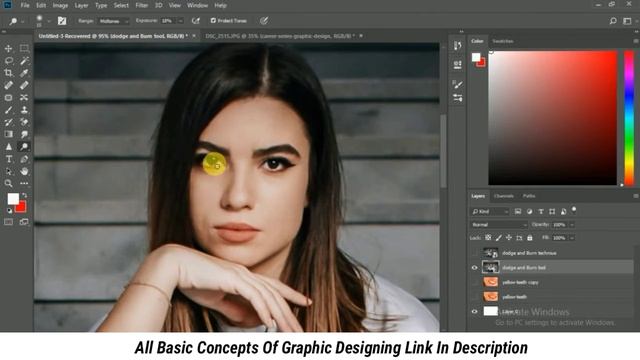The image size is (640, 360).
Task: Select the Lasso tool
Action: (9, 61)
